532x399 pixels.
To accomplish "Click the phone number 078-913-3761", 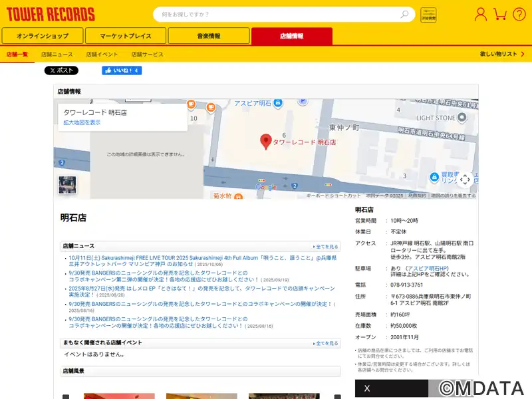I will [406, 285].
